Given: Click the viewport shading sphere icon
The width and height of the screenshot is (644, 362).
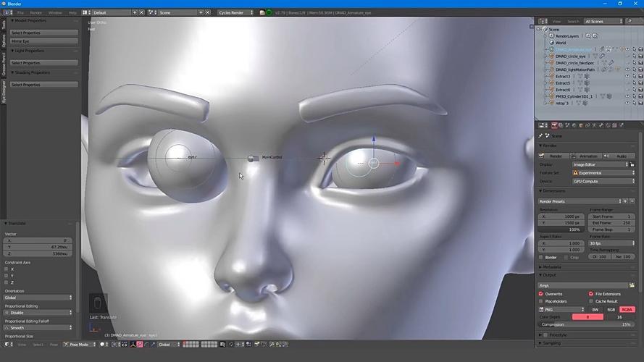Looking at the screenshot, I should pos(102,345).
